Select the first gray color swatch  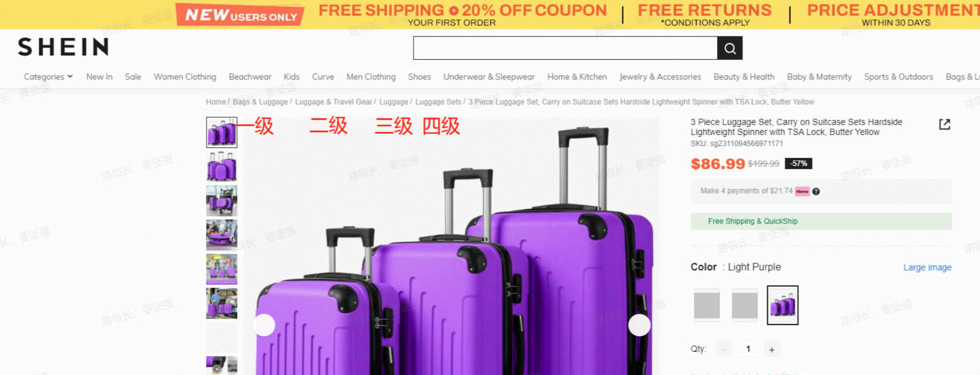[707, 305]
